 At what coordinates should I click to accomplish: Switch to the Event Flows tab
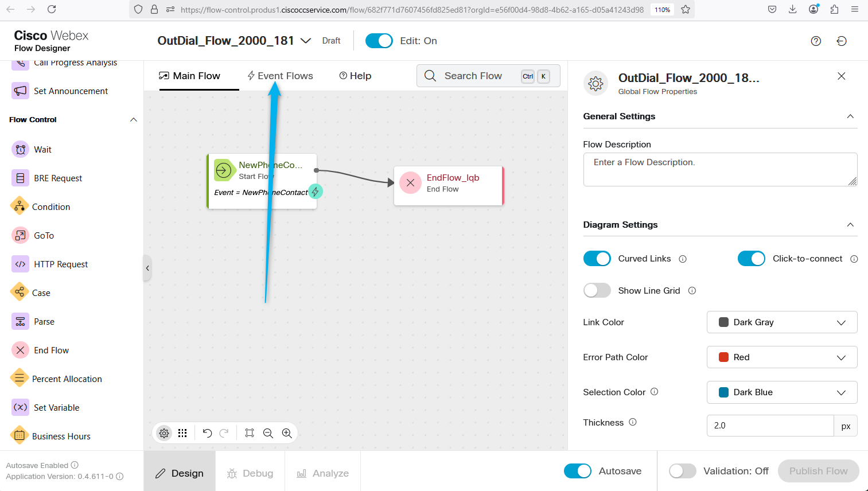pyautogui.click(x=280, y=76)
